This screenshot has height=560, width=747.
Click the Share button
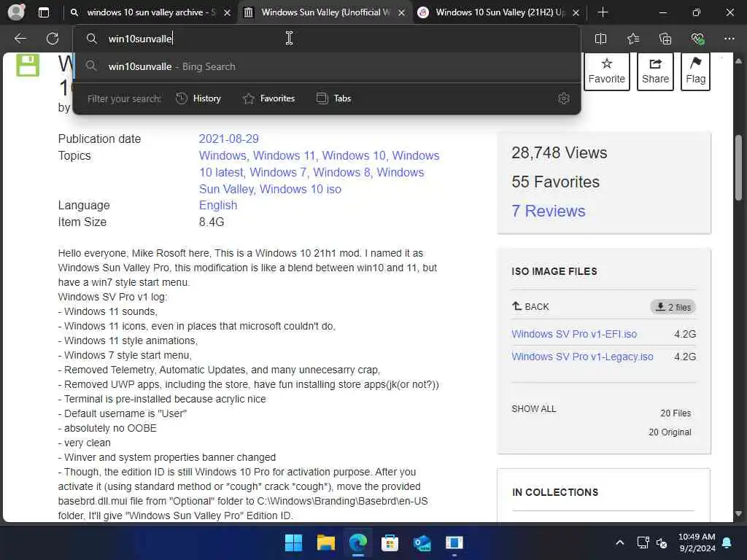[655, 71]
